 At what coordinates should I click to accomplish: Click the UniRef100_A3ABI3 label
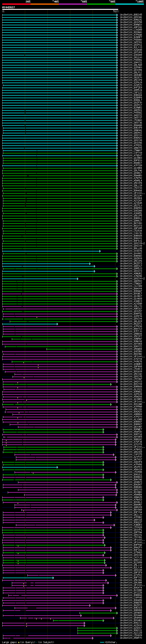[131, 301]
